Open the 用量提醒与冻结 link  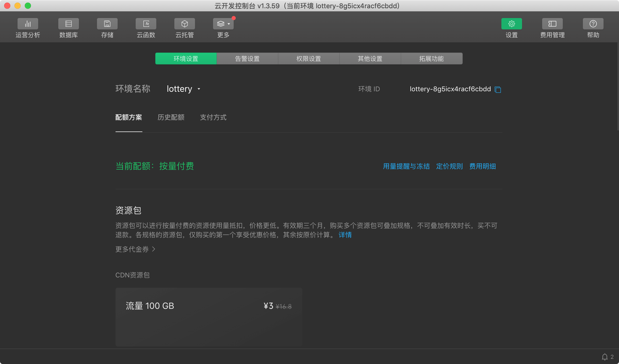(x=406, y=166)
